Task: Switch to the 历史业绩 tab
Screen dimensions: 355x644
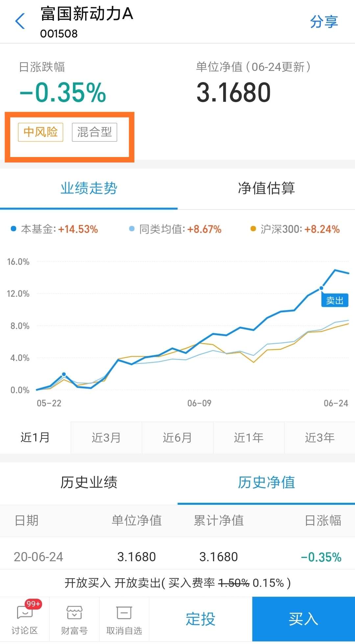Action: coord(89,483)
